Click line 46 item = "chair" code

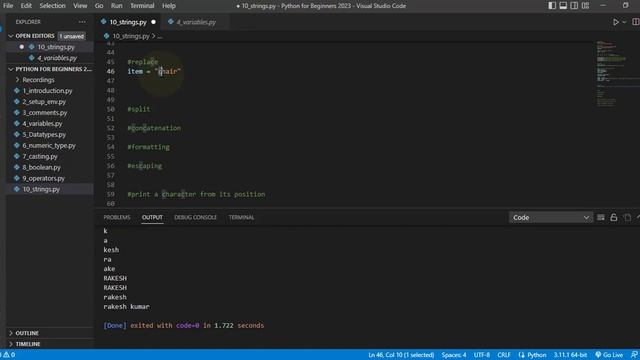154,71
